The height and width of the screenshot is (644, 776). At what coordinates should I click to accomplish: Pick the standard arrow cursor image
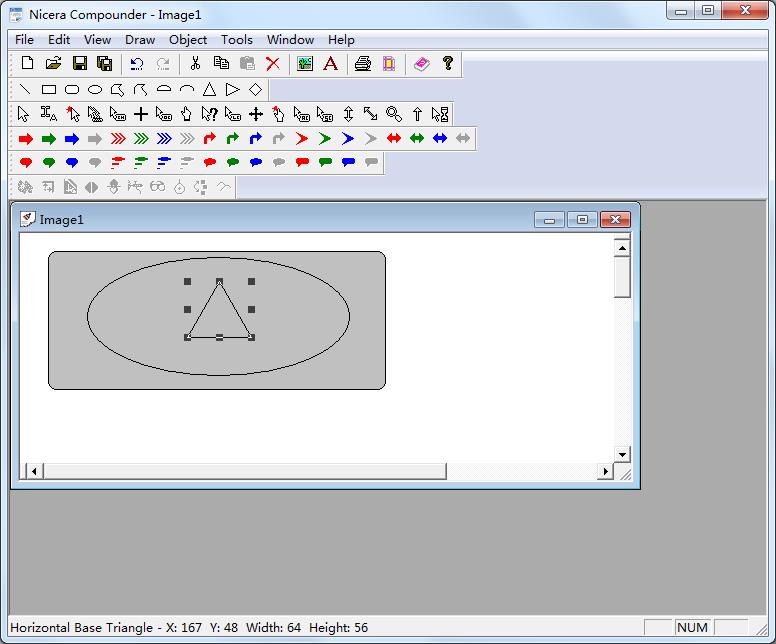tap(23, 114)
